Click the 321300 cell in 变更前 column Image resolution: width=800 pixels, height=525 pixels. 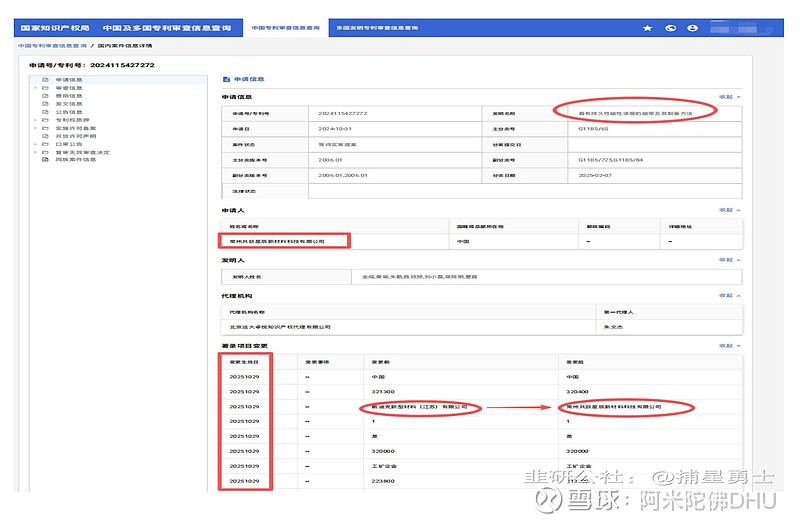tap(383, 392)
